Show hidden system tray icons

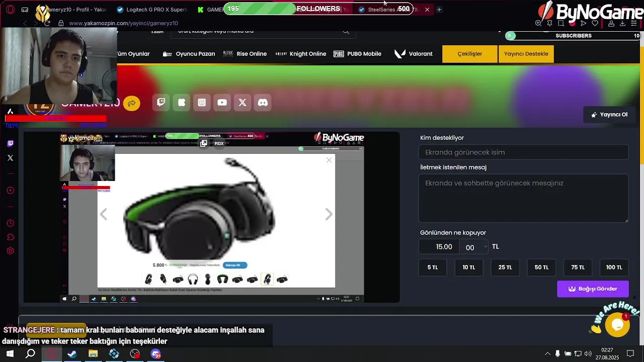point(548,354)
